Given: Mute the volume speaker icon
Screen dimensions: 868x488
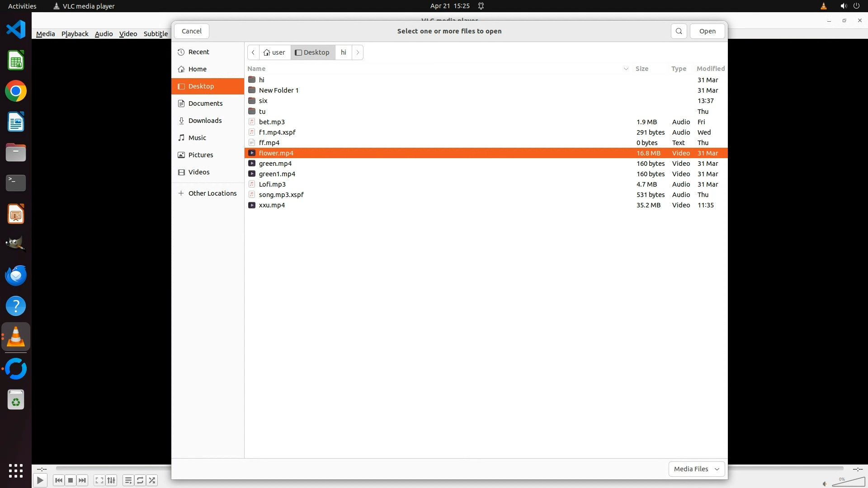Looking at the screenshot, I should pyautogui.click(x=825, y=484).
